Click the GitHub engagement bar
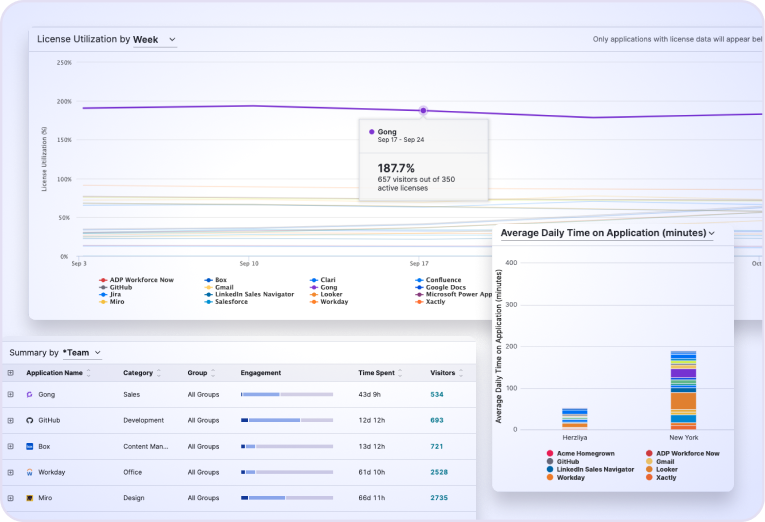The height and width of the screenshot is (522, 765). click(287, 420)
